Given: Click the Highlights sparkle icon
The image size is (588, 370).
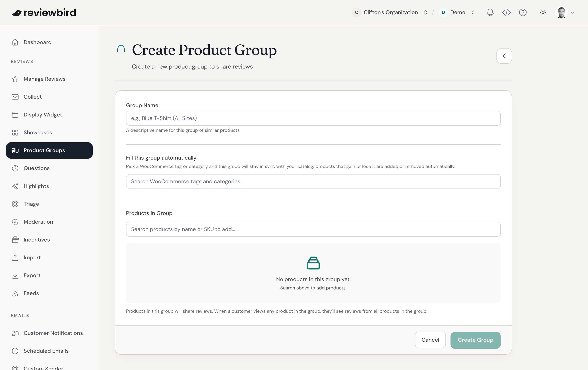Looking at the screenshot, I should click(15, 186).
